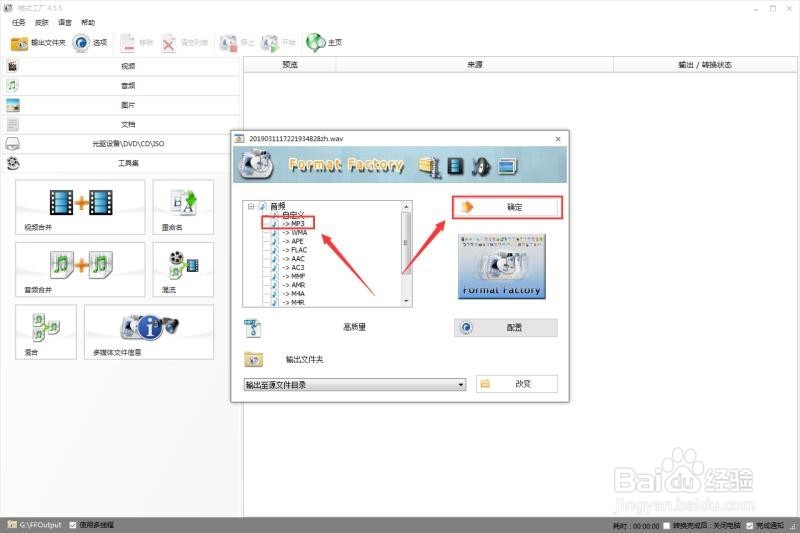Screen dimensions: 800x533
Task: Open the 帮助 menu
Action: [88, 22]
